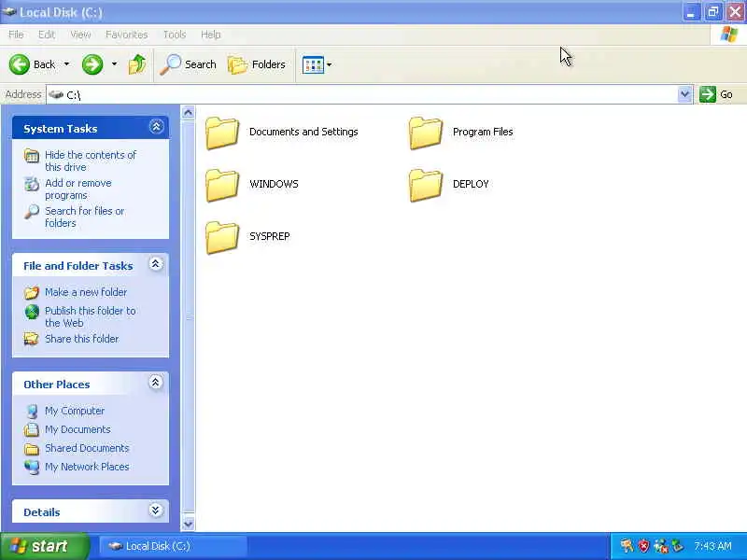This screenshot has width=747, height=560.
Task: Click the Hide contents of drive icon
Action: pyautogui.click(x=32, y=156)
